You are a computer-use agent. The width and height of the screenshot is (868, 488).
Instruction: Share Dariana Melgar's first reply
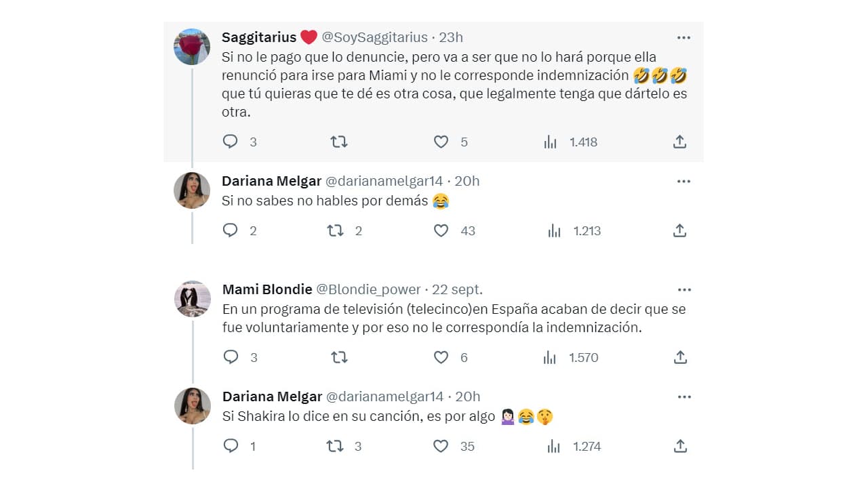click(x=680, y=230)
